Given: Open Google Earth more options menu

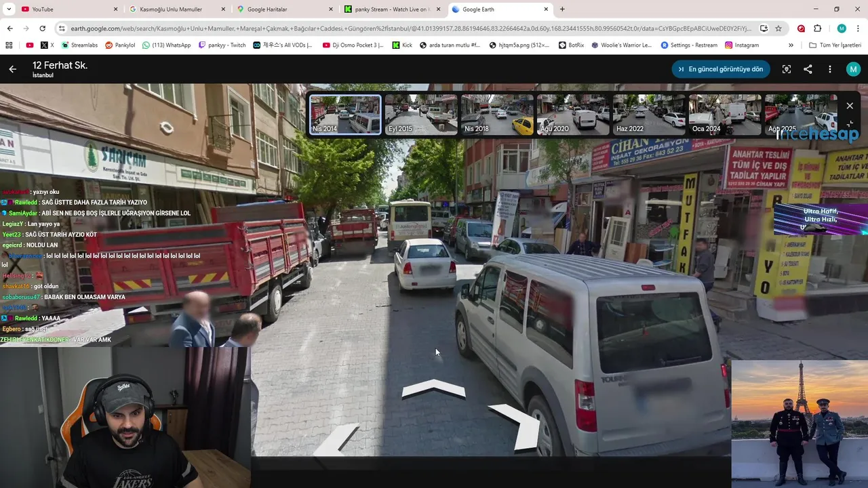Looking at the screenshot, I should click(x=829, y=69).
